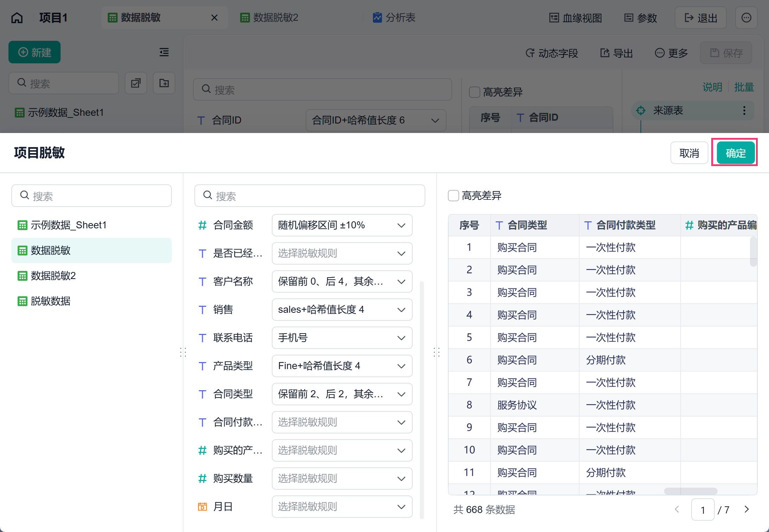Click the field list vertical scrollbar
The width and height of the screenshot is (769, 532).
pyautogui.click(x=422, y=400)
